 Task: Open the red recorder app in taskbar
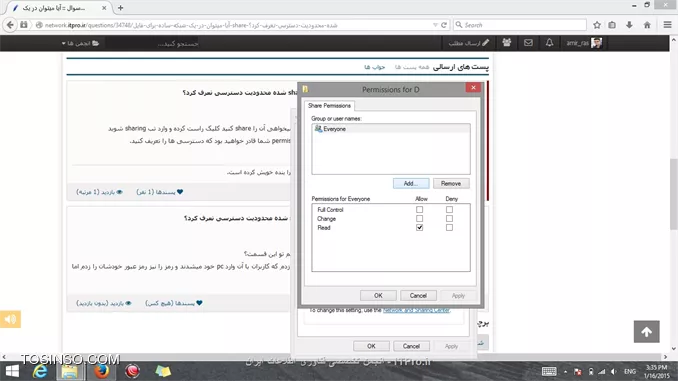(x=132, y=371)
